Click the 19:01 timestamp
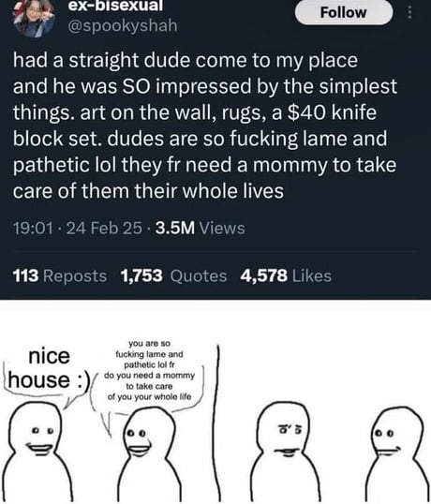 [33, 228]
